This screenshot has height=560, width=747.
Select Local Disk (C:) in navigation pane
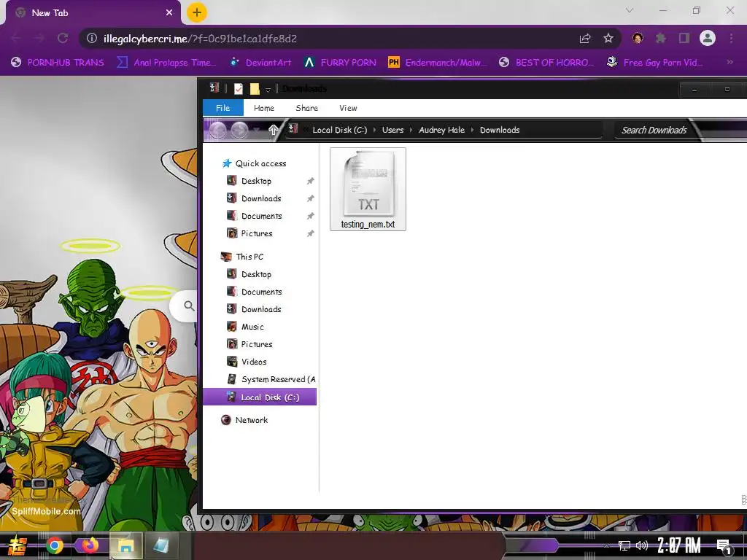pyautogui.click(x=260, y=397)
